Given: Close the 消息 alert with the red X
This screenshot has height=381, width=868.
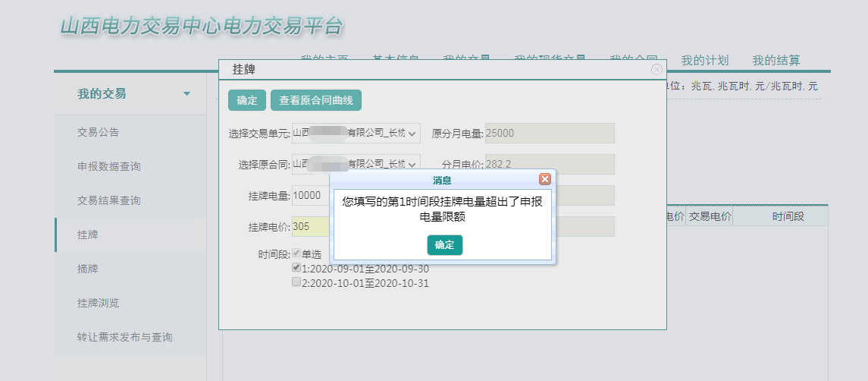Looking at the screenshot, I should tap(544, 180).
